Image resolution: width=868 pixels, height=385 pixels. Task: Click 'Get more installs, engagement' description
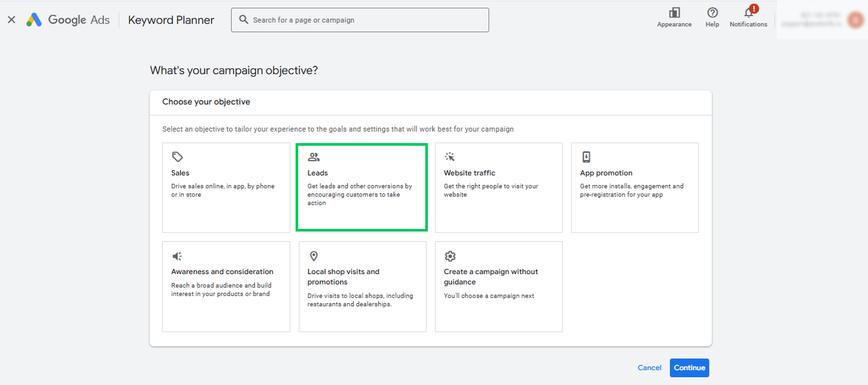[x=632, y=190]
